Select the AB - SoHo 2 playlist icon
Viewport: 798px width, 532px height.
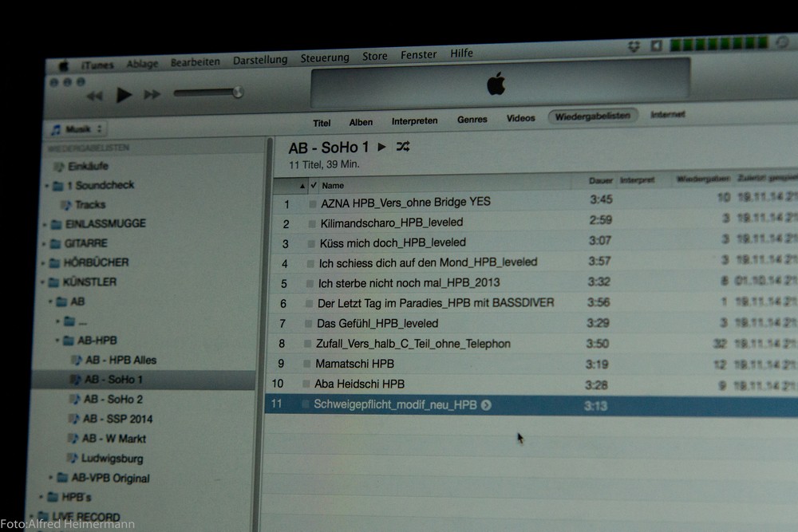click(x=74, y=399)
